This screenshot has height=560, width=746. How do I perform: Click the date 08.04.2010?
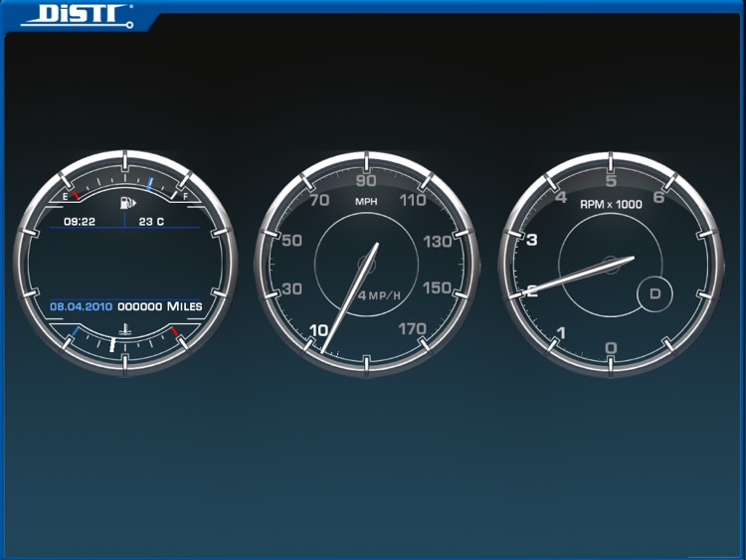coord(82,306)
